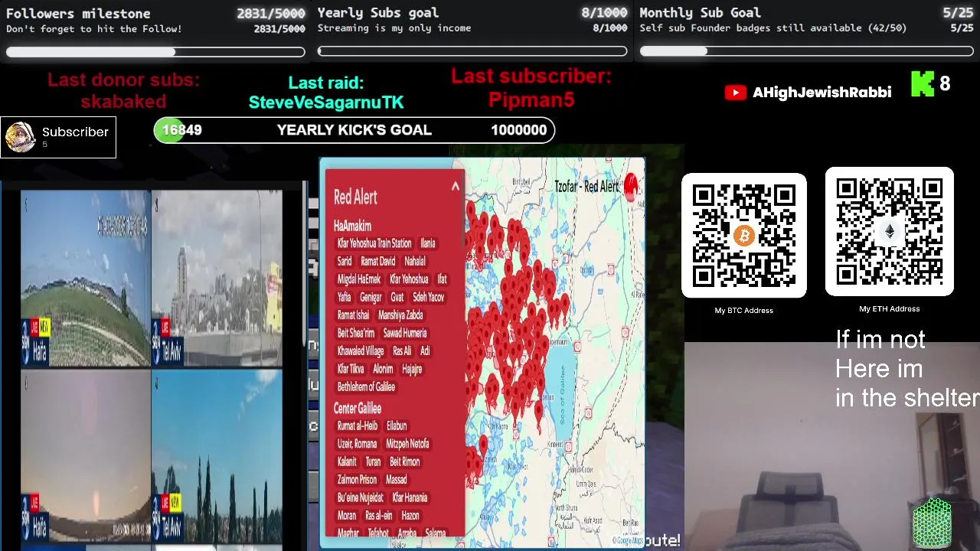Click the My BTC Address QR code
Screen dimensions: 980x551
tap(743, 236)
